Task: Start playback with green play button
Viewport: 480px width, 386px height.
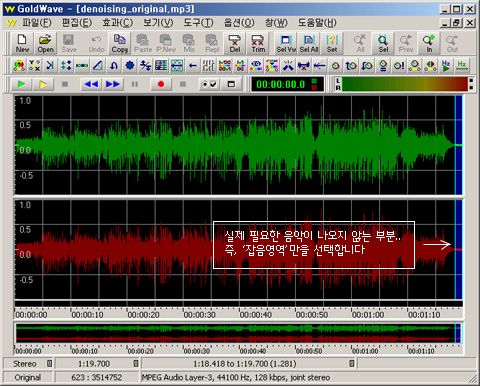Action: (21, 84)
